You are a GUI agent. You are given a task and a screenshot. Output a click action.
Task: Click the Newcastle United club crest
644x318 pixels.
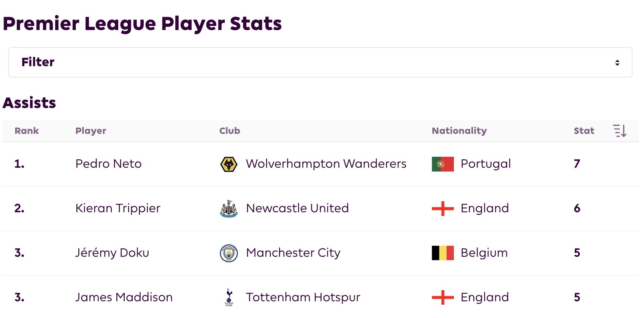229,209
